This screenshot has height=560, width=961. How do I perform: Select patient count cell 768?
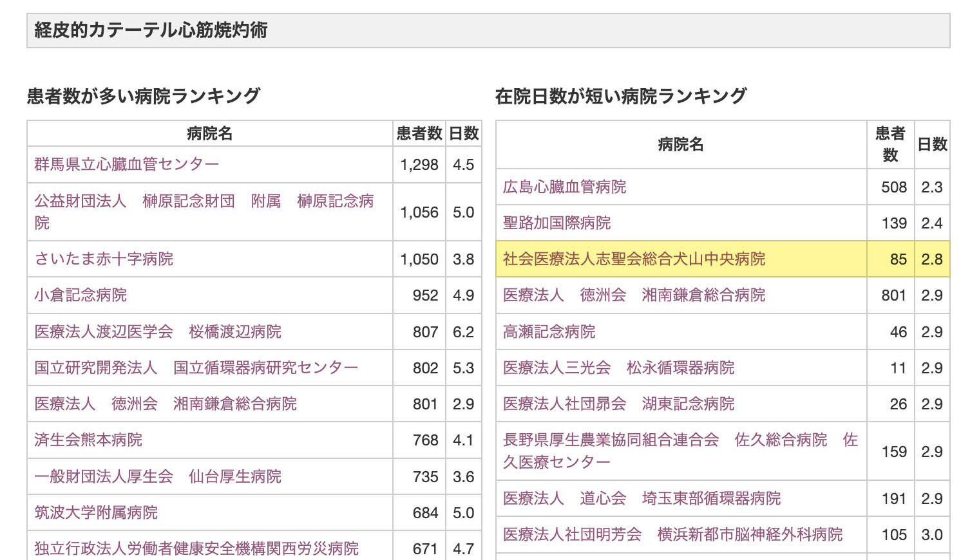click(x=419, y=440)
